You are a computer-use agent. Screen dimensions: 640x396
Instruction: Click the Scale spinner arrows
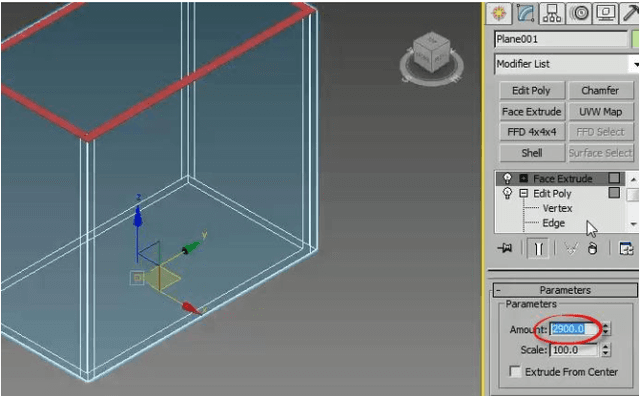pyautogui.click(x=606, y=350)
